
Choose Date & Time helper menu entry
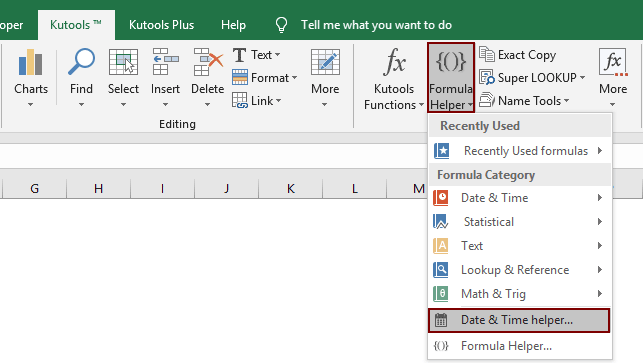click(519, 320)
